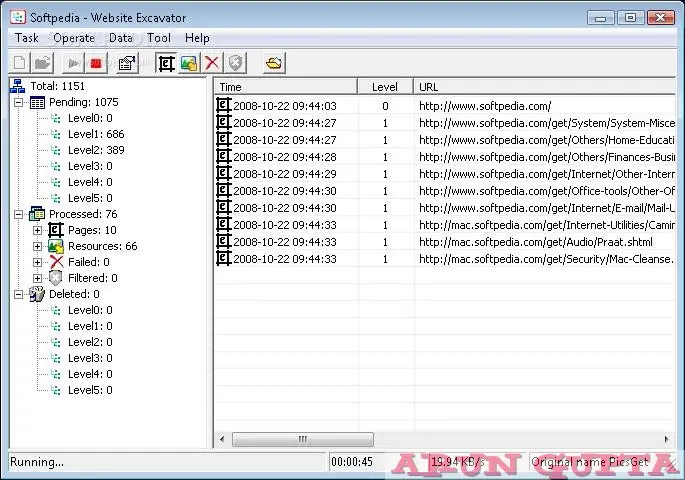685x480 pixels.
Task: Open the Help menu
Action: point(197,38)
